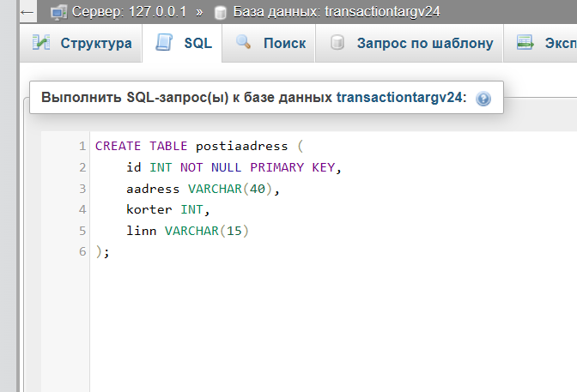The width and height of the screenshot is (577, 392).
Task: Click the Структура tab chart icon
Action: [x=41, y=43]
